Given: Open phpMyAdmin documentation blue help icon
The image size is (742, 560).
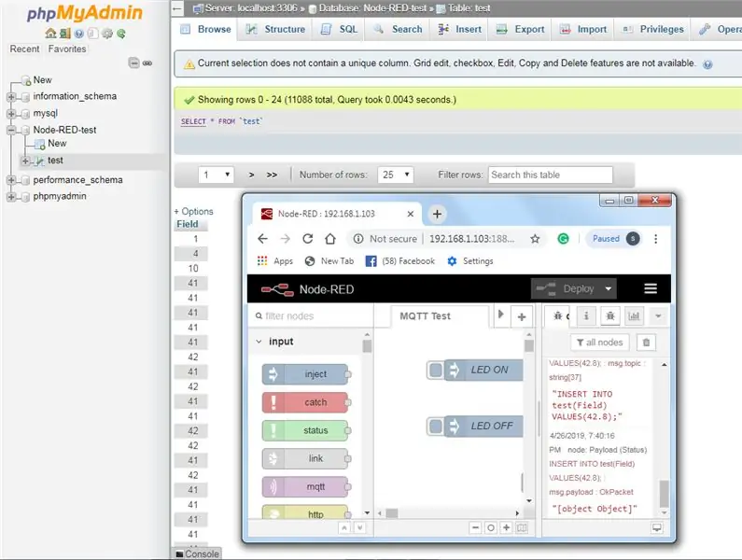Looking at the screenshot, I should [x=79, y=34].
